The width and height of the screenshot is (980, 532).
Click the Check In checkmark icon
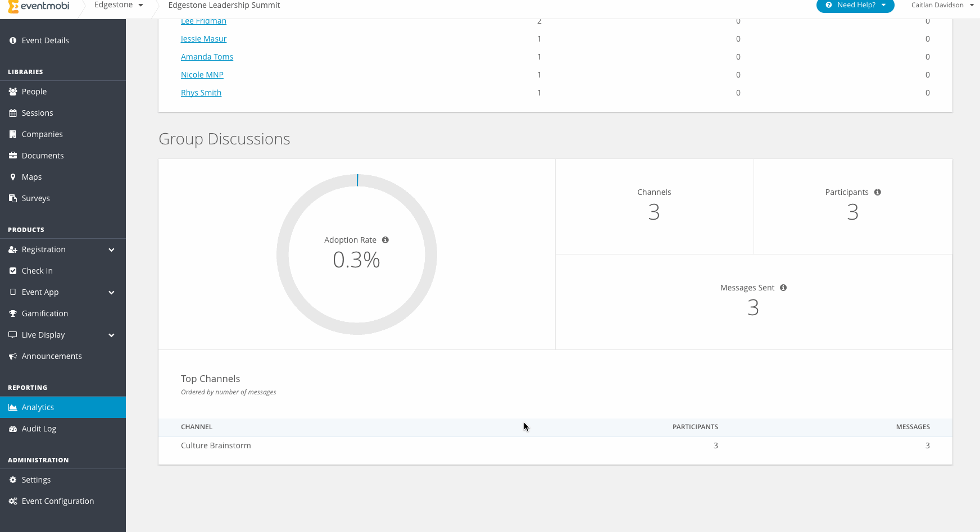[13, 271]
